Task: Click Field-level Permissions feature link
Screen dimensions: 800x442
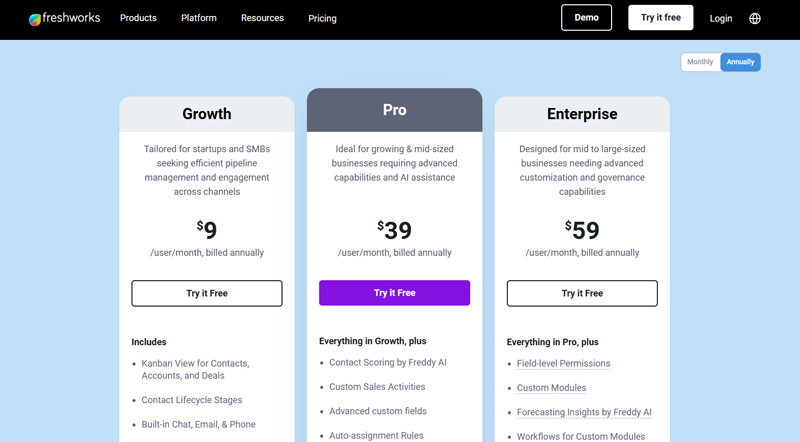Action: coord(563,364)
